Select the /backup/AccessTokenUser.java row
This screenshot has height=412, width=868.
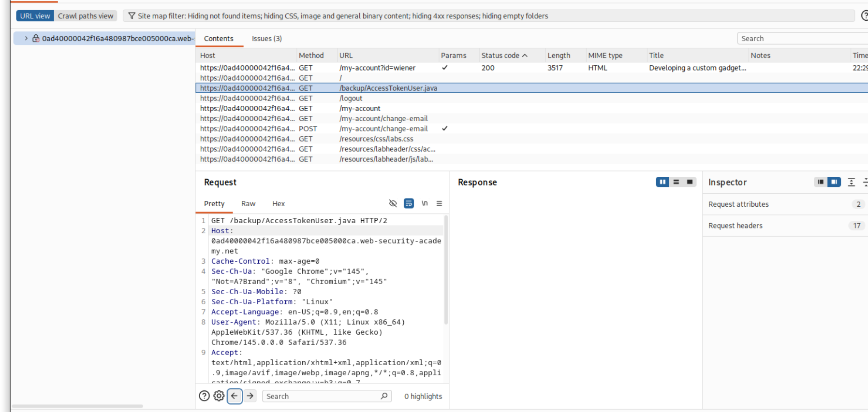click(x=531, y=88)
